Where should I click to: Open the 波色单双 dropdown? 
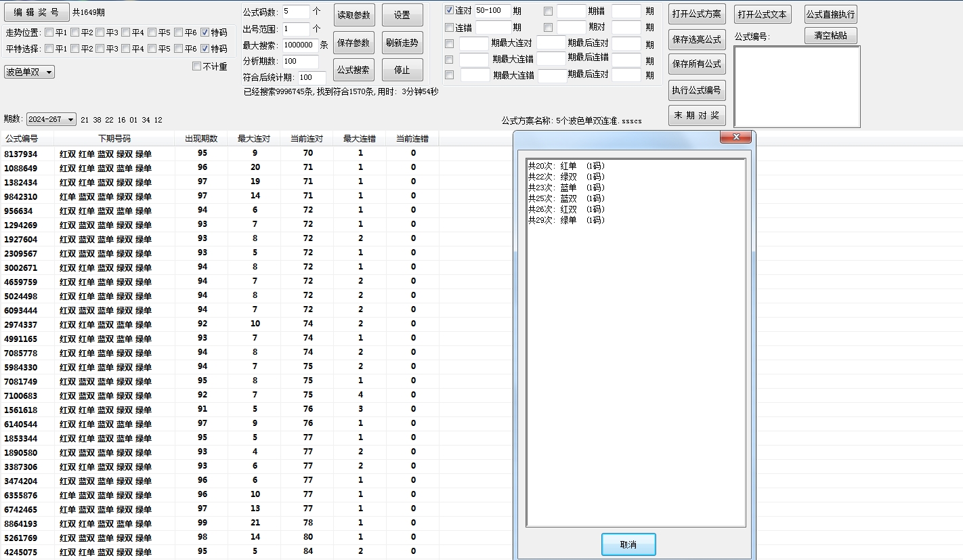(29, 72)
